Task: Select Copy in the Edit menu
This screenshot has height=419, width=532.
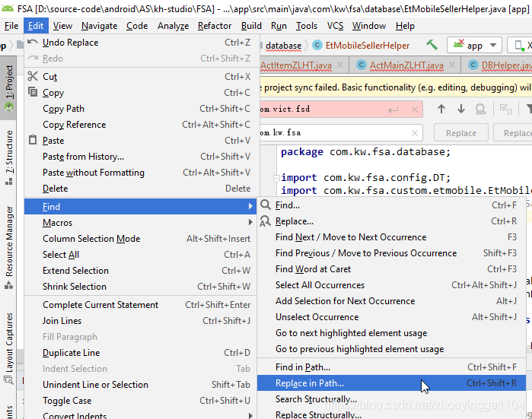Action: click(x=140, y=93)
